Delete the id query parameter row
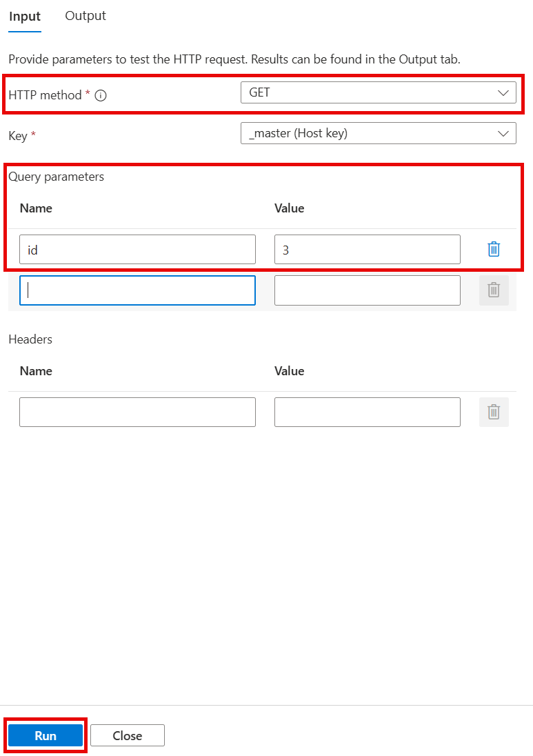 click(x=494, y=249)
